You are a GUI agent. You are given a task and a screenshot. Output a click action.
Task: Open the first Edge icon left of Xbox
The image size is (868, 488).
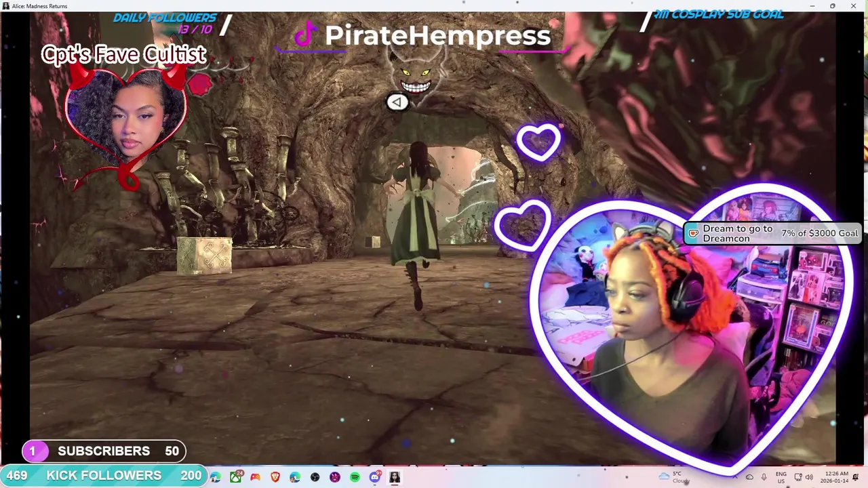pos(216,477)
